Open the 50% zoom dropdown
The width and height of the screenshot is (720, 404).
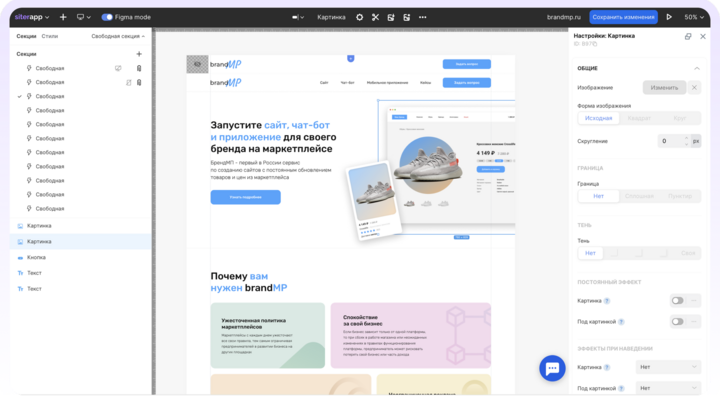click(694, 17)
